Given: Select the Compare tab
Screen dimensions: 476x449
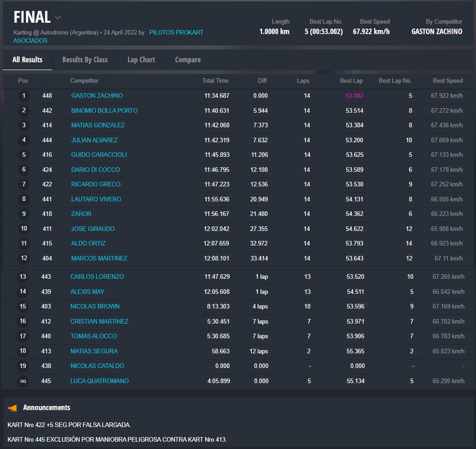Looking at the screenshot, I should point(188,60).
